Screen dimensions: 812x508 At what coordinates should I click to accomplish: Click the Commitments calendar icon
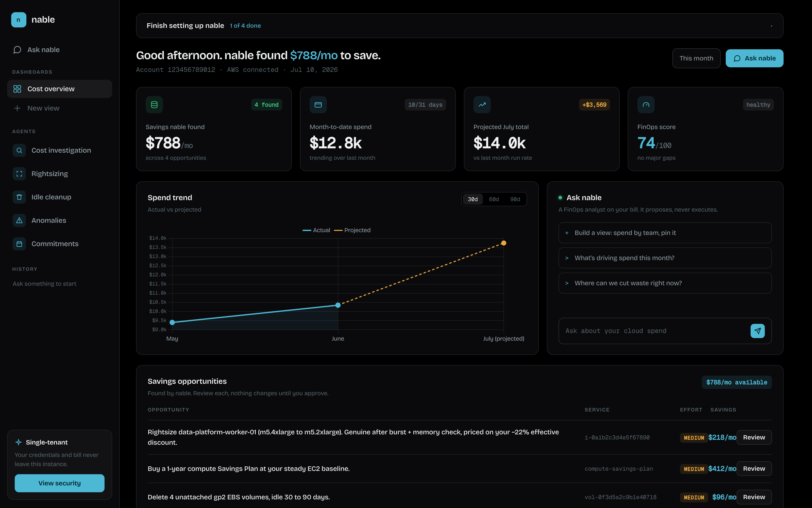click(19, 244)
